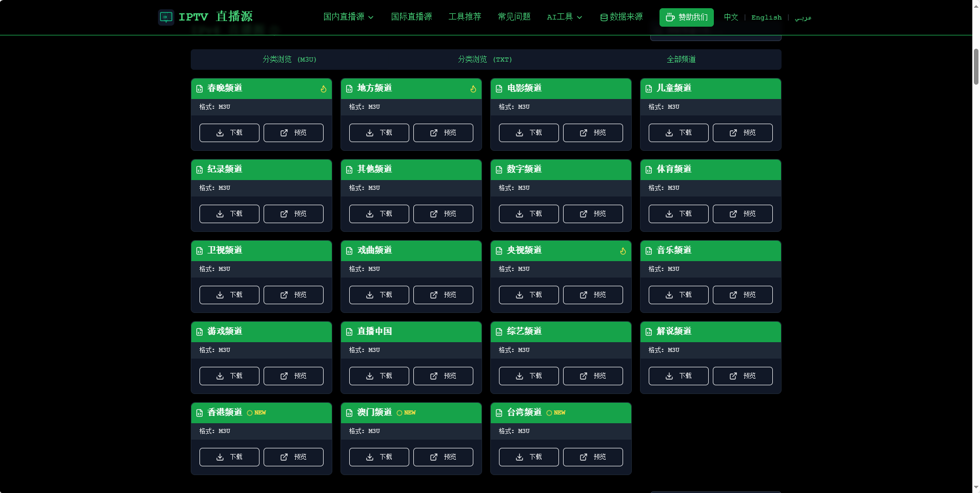Image resolution: width=980 pixels, height=493 pixels.
Task: Switch to the 分类浏览 (TXT) tab
Action: [486, 60]
